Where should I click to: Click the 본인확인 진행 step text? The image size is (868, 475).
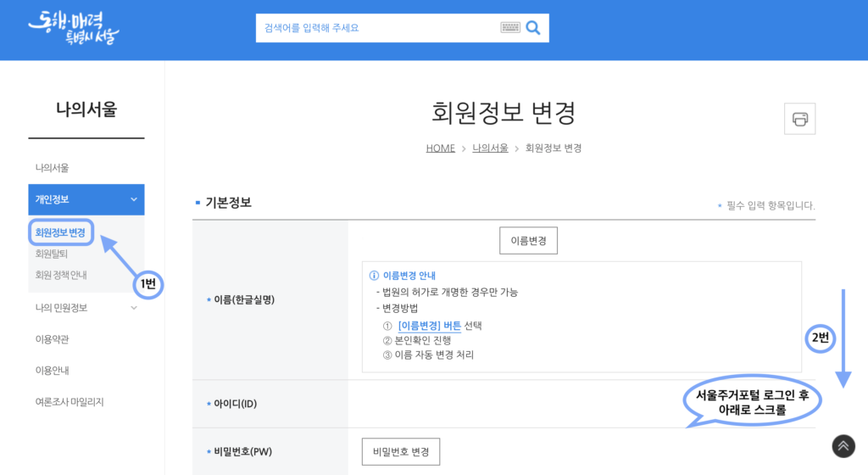422,340
